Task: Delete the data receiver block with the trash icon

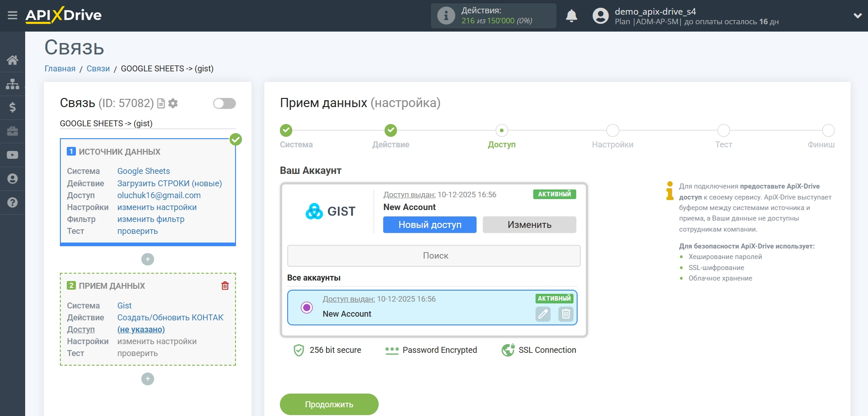Action: [225, 286]
